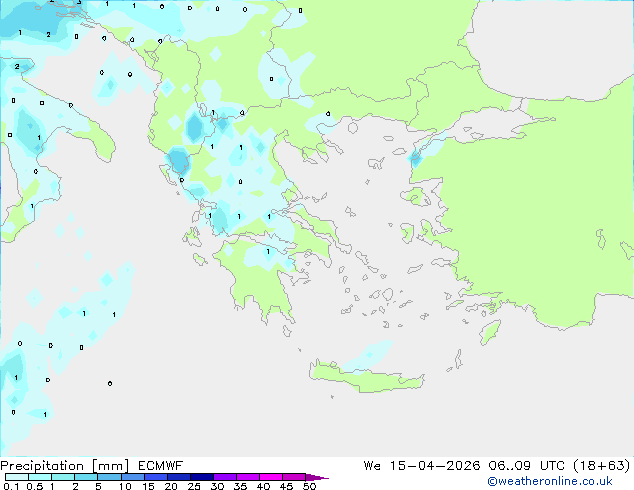Click the '40' legend scale label
The image size is (634, 490).
pyautogui.click(x=263, y=486)
